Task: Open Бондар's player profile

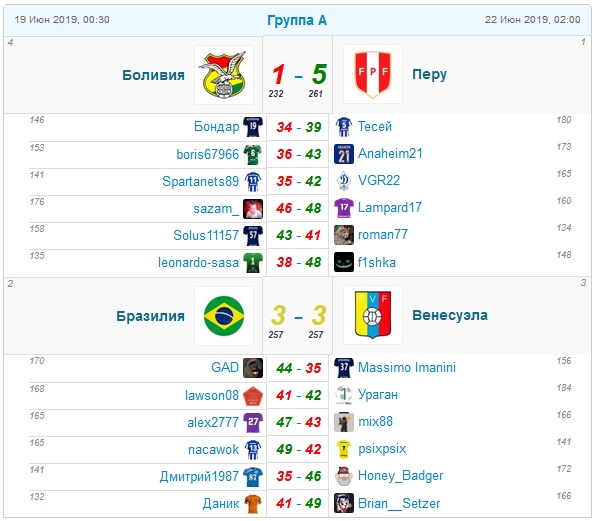Action: point(216,126)
